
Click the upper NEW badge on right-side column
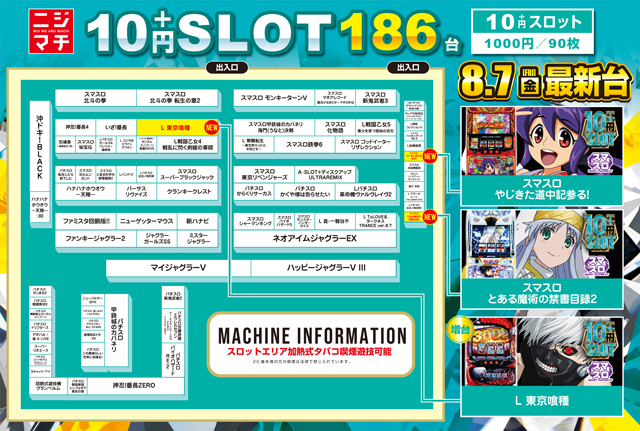[430, 156]
